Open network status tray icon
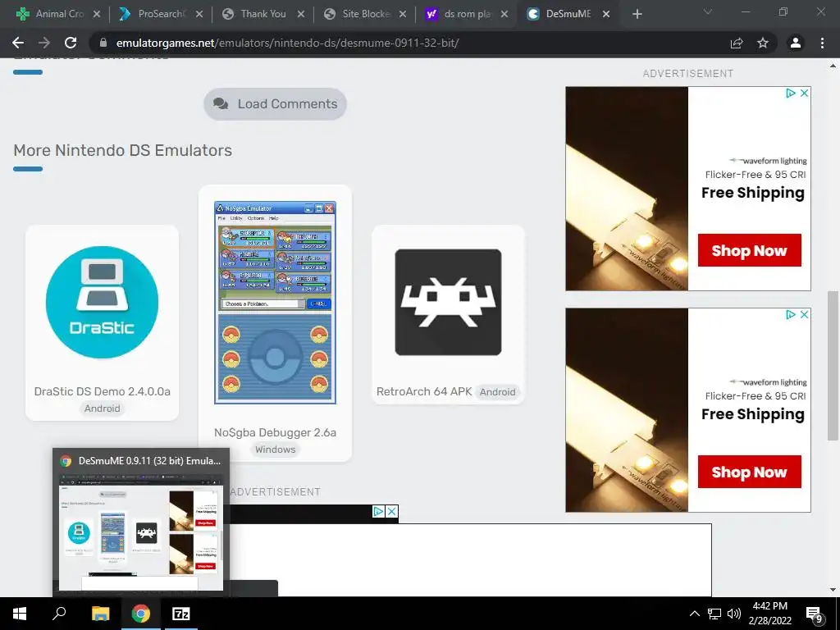The image size is (840, 630). [x=714, y=614]
